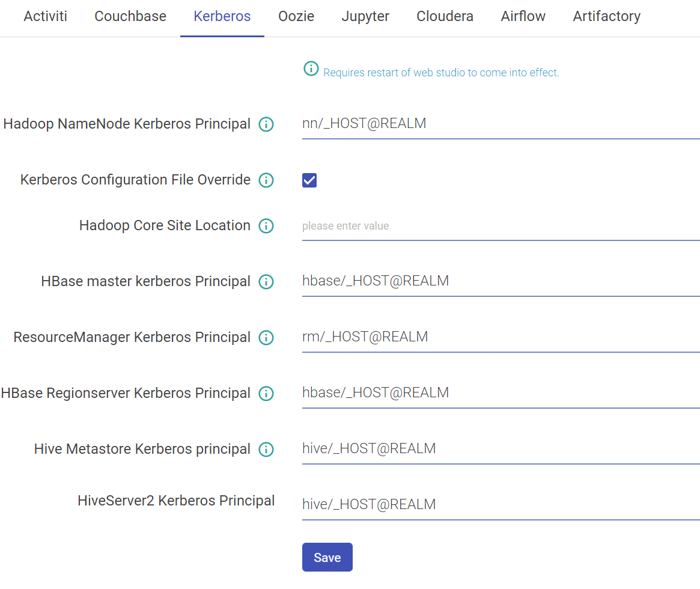Click the ResourceManager Kerberos Principal text field
700x589 pixels.
500,337
